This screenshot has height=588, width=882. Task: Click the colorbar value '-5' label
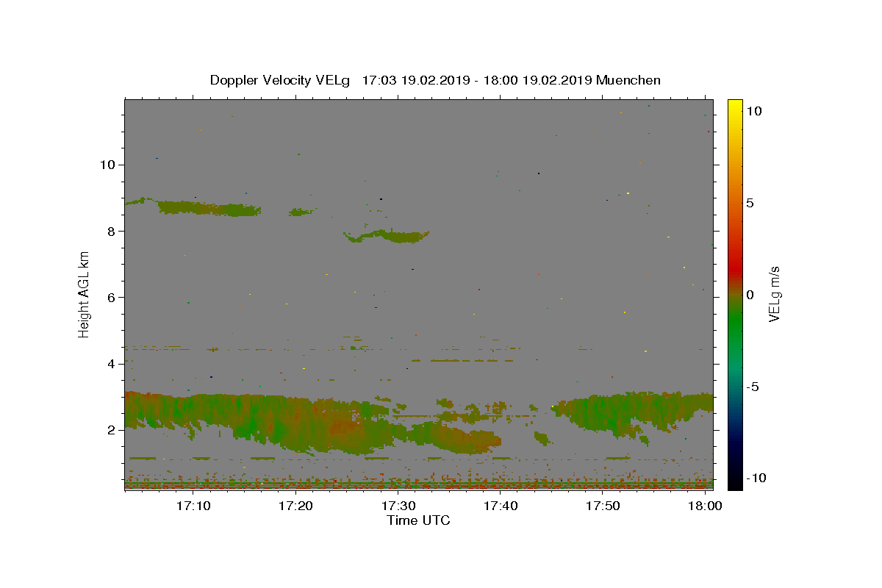click(752, 387)
